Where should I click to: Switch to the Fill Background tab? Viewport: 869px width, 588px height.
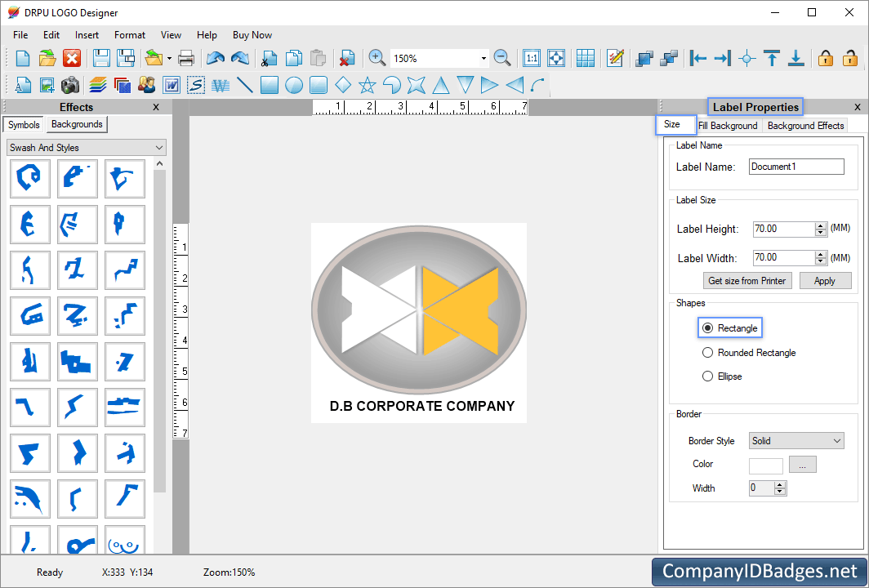click(x=728, y=126)
